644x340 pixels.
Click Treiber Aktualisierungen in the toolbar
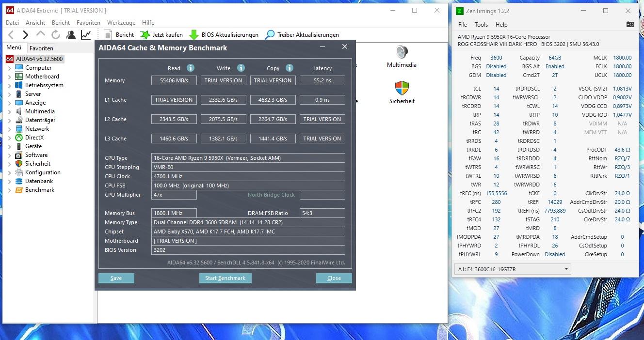(302, 35)
